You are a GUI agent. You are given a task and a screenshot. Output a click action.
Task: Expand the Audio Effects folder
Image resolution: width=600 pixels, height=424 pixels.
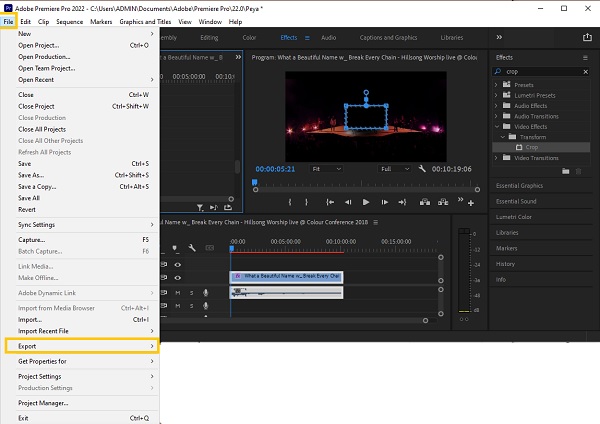[x=496, y=105]
